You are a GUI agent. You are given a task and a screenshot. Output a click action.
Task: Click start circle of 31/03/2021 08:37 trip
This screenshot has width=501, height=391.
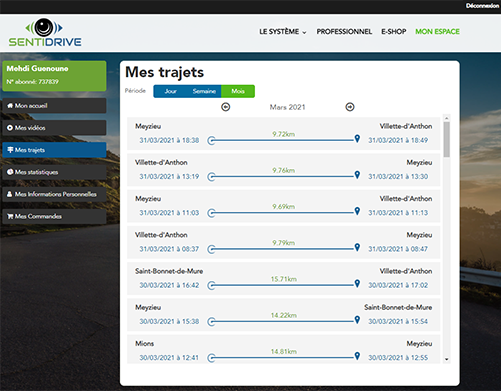(x=211, y=249)
